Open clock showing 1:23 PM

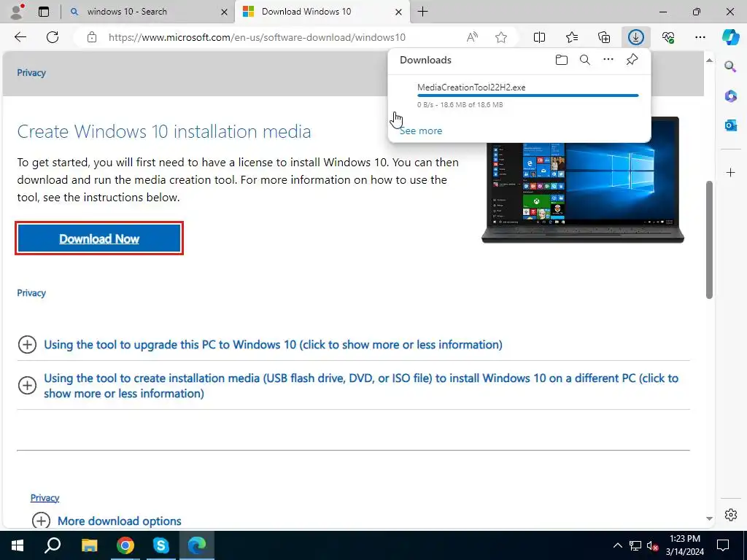click(x=684, y=545)
